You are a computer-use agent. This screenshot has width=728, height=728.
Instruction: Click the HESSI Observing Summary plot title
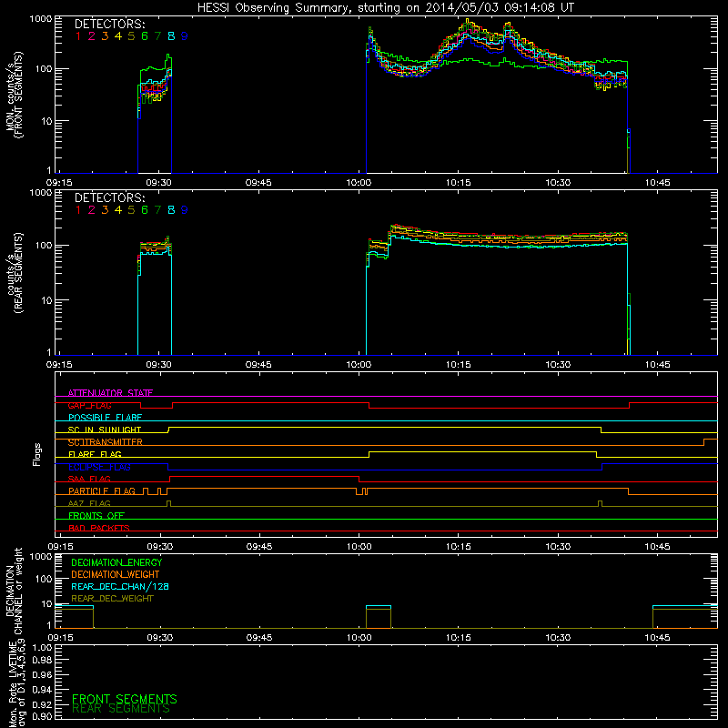click(386, 7)
